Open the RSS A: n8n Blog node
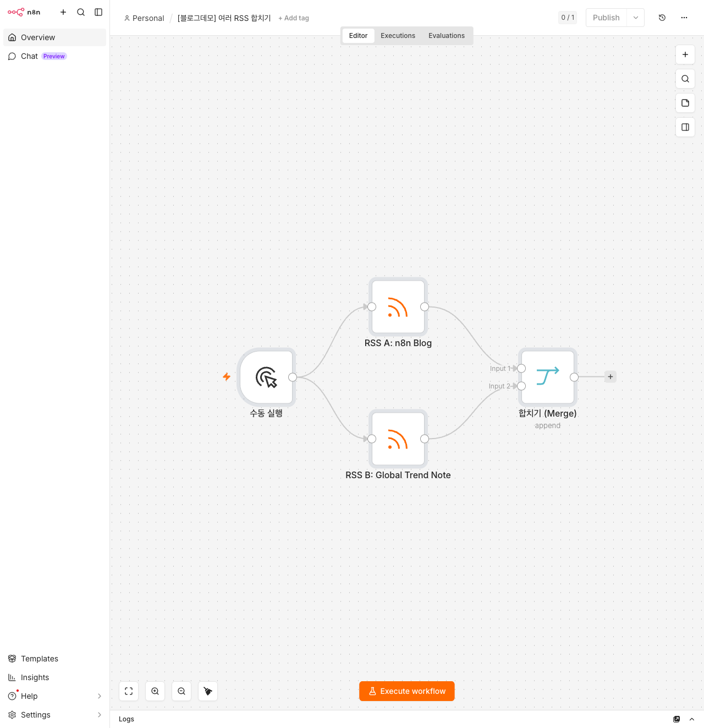Viewport: 704px width, 728px height. (x=398, y=307)
